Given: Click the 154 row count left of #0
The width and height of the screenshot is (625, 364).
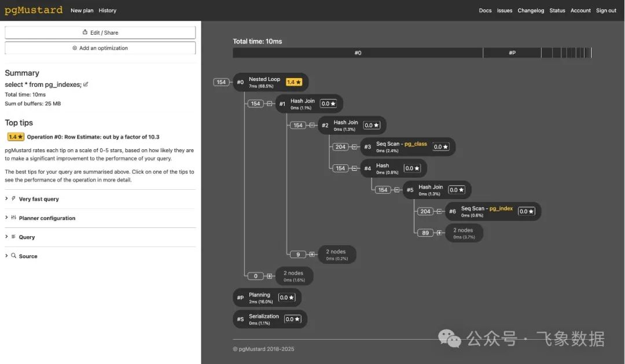Looking at the screenshot, I should click(x=221, y=82).
